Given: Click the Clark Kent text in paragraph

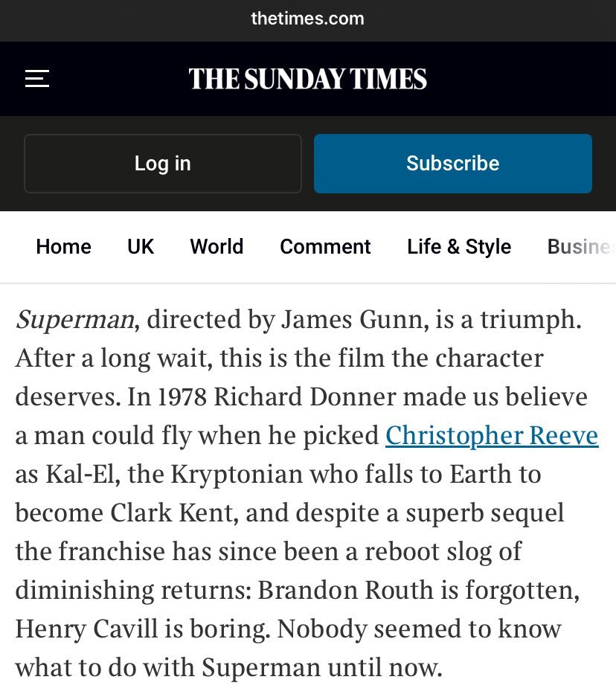Looking at the screenshot, I should (x=172, y=513).
